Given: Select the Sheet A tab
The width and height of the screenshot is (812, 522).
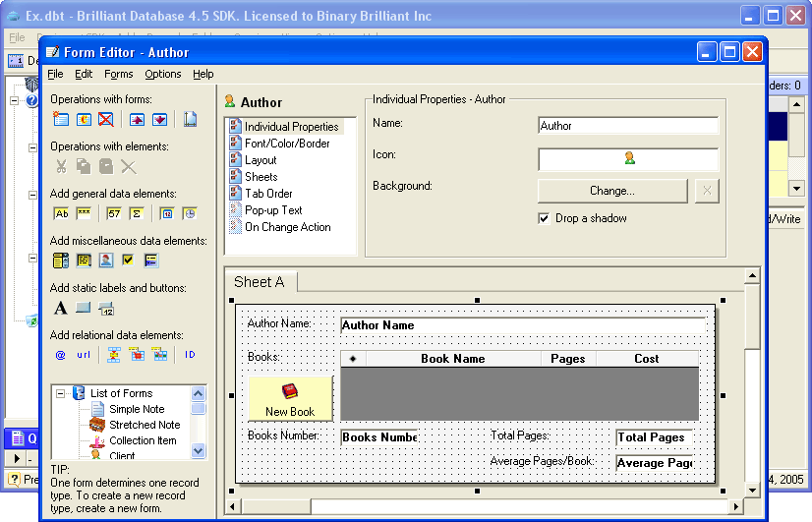Looking at the screenshot, I should [x=260, y=282].
